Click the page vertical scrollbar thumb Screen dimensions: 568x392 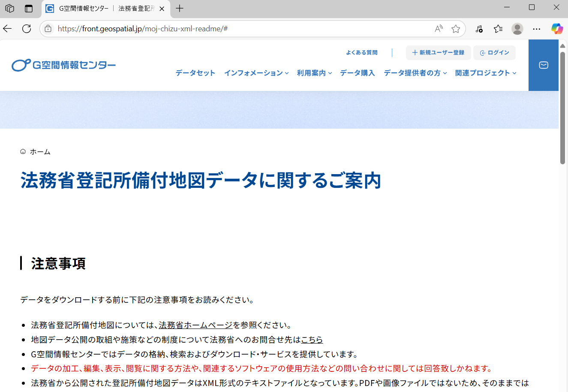[562, 108]
